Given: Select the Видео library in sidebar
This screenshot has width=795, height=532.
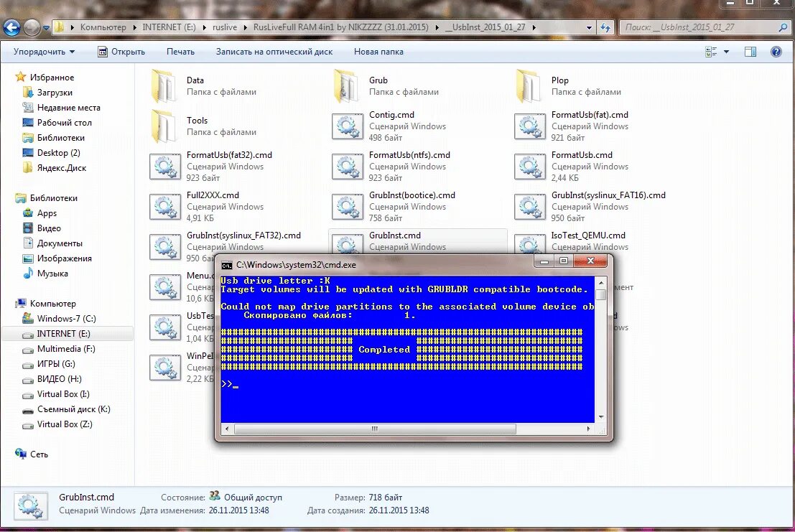Looking at the screenshot, I should point(49,228).
